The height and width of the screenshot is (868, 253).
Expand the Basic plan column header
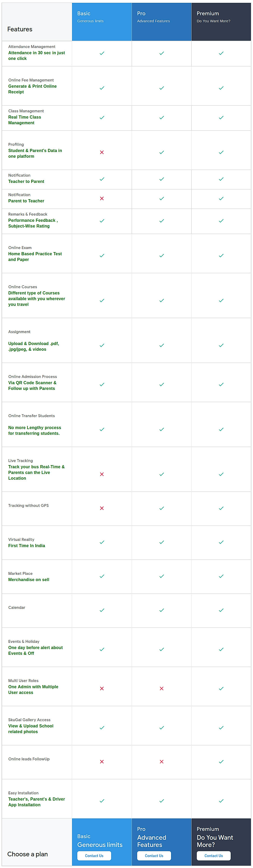pos(101,22)
